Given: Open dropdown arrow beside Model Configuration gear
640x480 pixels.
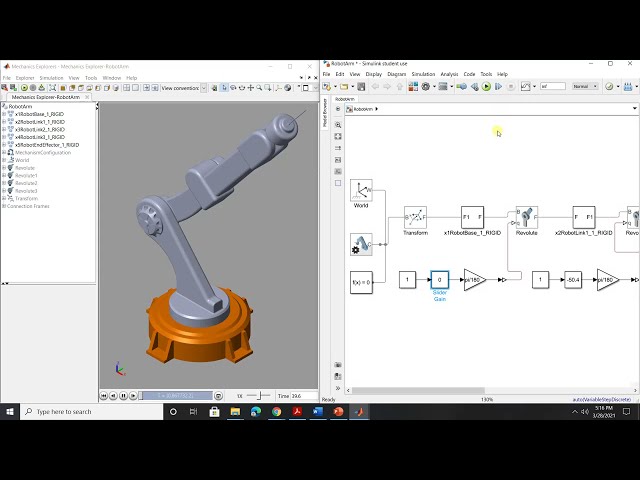Looking at the screenshot, I should coord(434,87).
